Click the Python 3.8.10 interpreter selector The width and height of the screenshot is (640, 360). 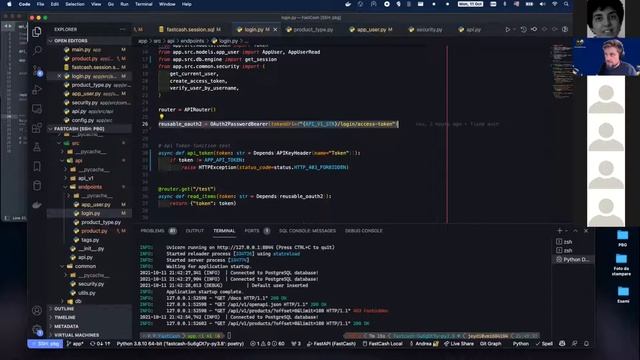180,344
